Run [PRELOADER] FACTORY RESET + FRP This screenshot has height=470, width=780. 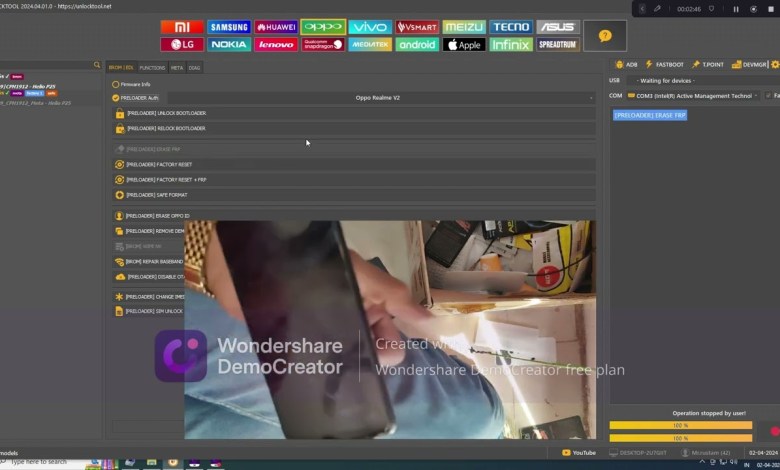pyautogui.click(x=354, y=180)
